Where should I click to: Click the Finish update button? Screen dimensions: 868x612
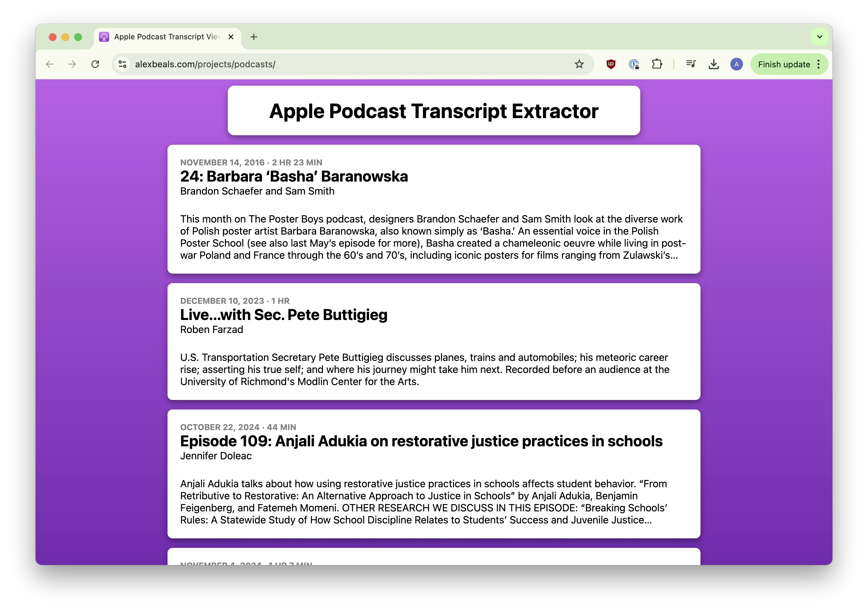tap(784, 64)
